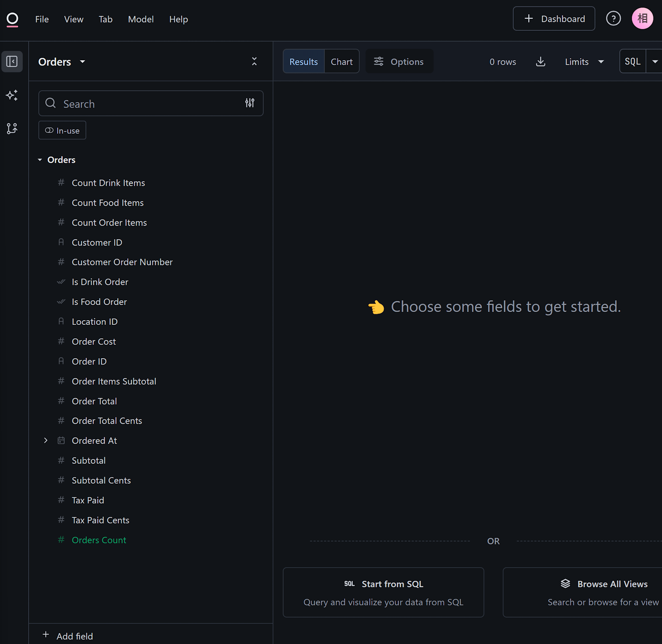The image size is (662, 644).
Task: Click plus icon next to Add field
Action: point(46,634)
